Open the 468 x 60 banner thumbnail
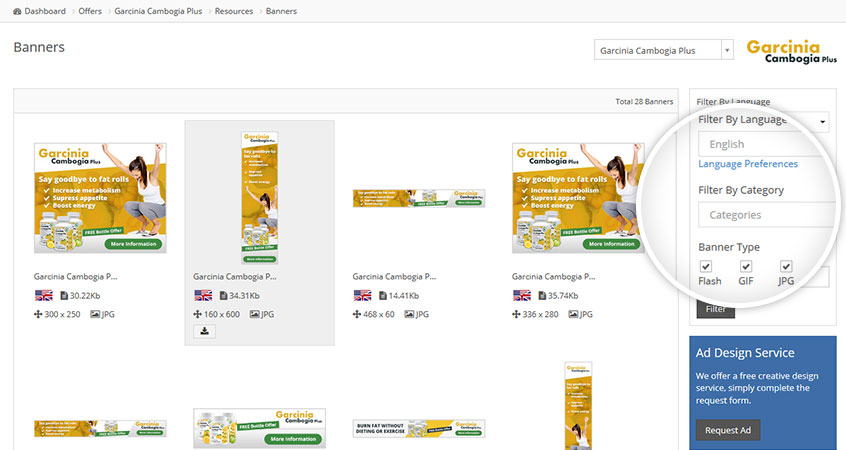This screenshot has height=450, width=846. pyautogui.click(x=419, y=198)
